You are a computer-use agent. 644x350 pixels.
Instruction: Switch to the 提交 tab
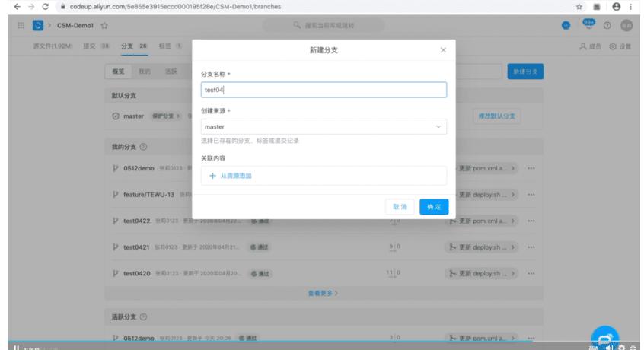(96, 46)
